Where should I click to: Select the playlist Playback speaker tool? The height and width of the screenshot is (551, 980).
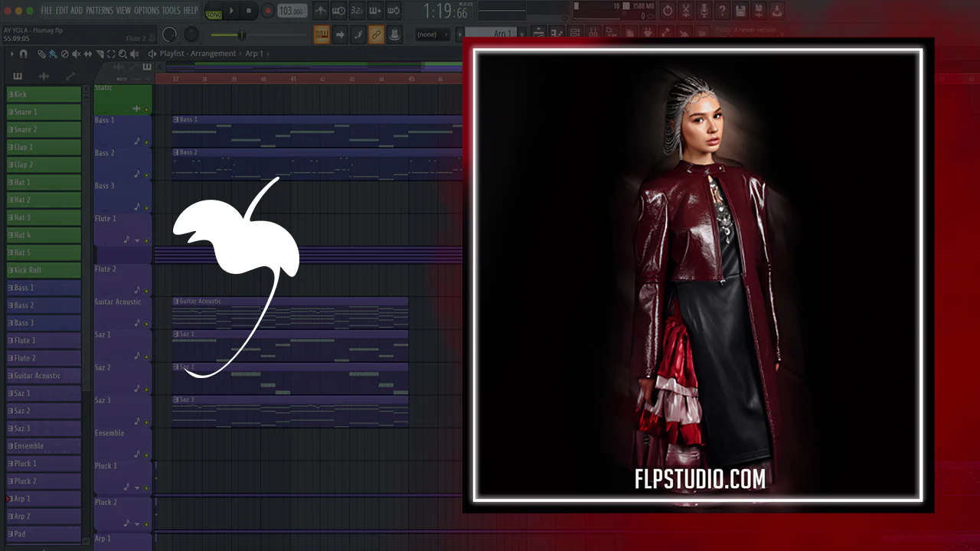tap(135, 54)
